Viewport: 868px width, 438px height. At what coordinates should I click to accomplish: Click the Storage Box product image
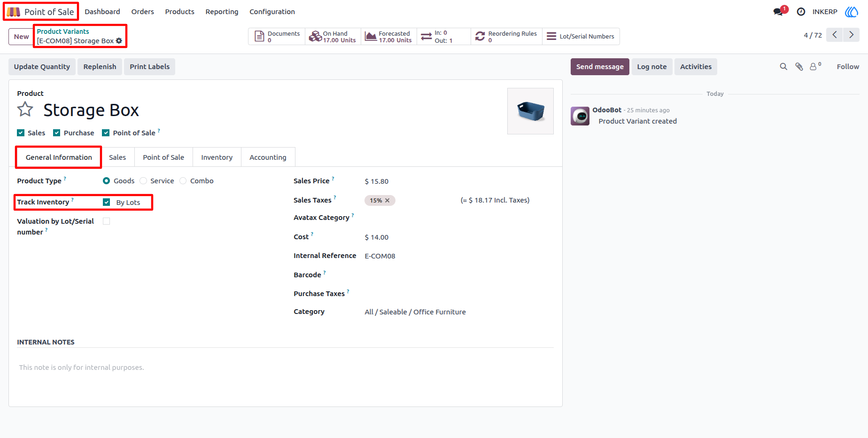coord(530,111)
